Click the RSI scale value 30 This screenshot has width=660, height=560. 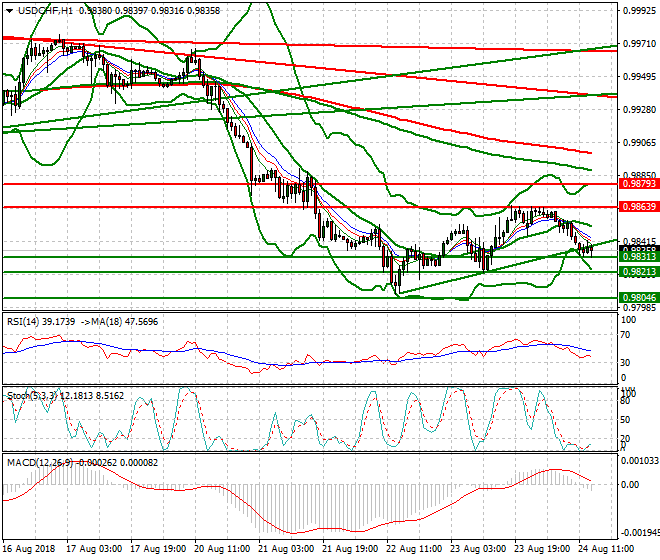pyautogui.click(x=626, y=363)
